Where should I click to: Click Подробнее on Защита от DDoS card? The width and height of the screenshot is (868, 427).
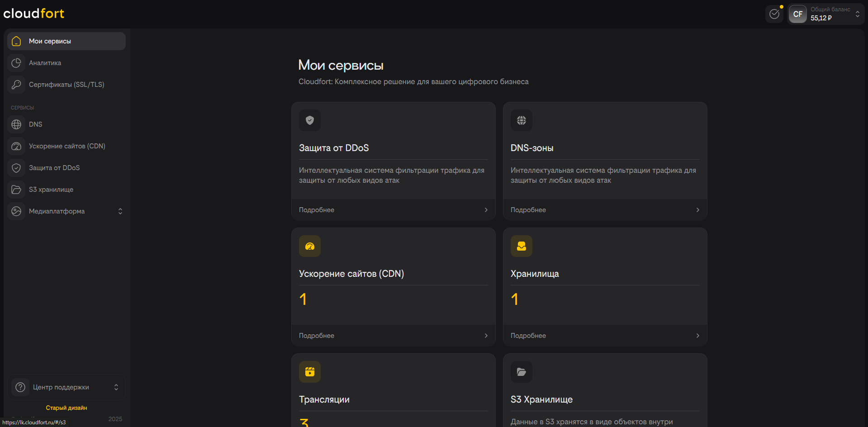pyautogui.click(x=317, y=210)
